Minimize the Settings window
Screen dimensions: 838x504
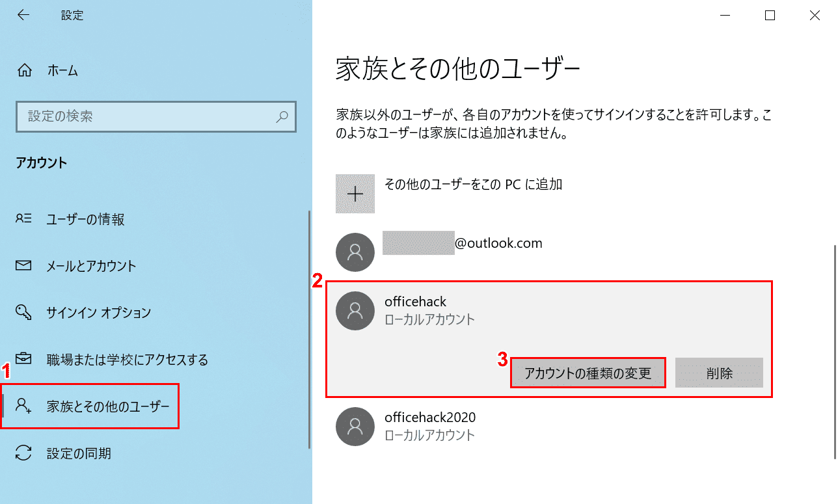[x=725, y=16]
